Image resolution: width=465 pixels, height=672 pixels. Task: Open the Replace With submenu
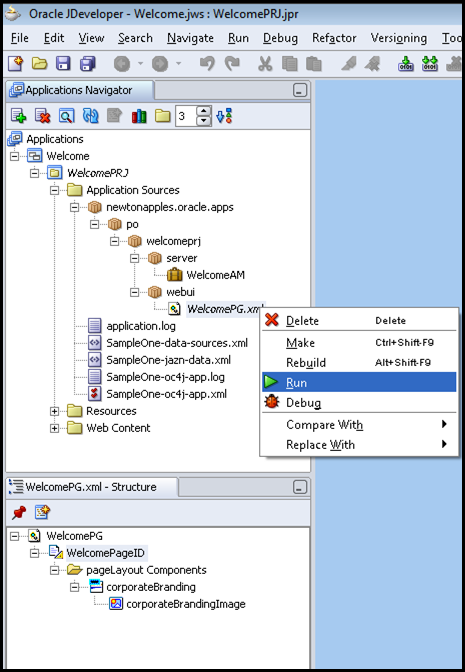[x=359, y=445]
